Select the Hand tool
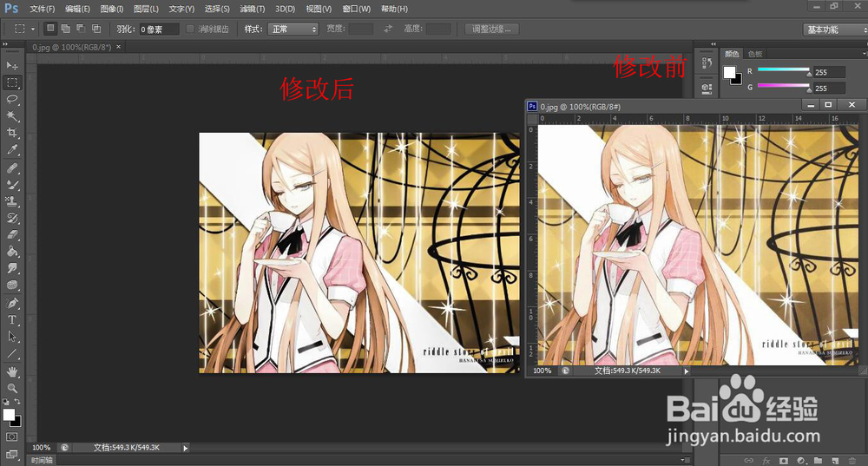This screenshot has width=868, height=466. click(12, 371)
